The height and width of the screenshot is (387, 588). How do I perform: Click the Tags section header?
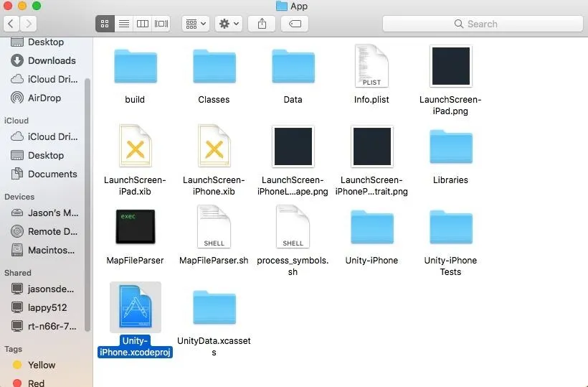[13, 349]
